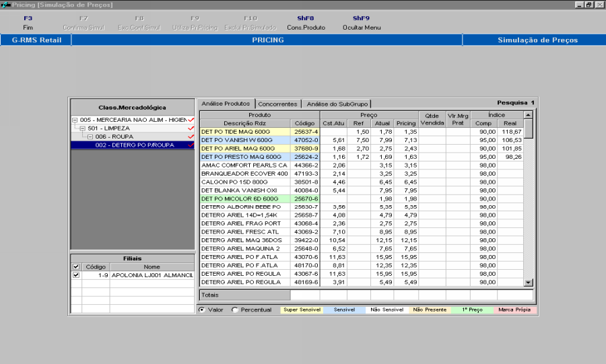Image resolution: width=606 pixels, height=364 pixels.
Task: Select the Valor radio button
Action: pos(203,310)
